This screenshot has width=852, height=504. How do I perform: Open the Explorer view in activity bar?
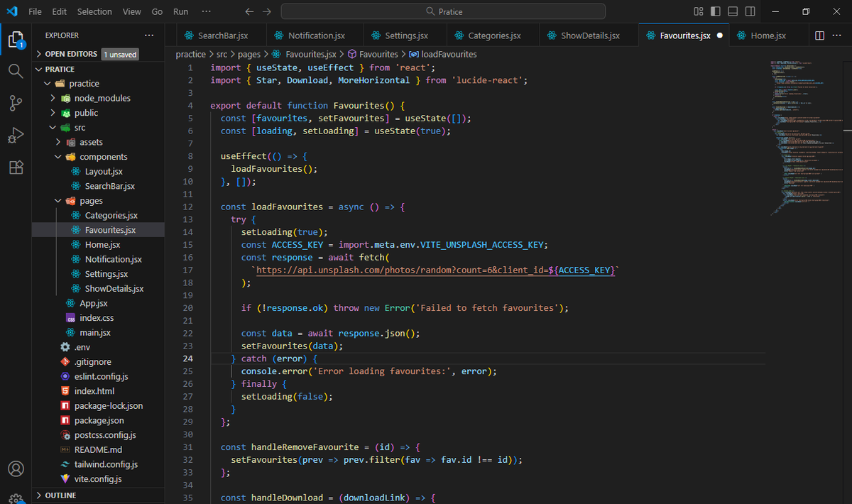click(x=16, y=38)
